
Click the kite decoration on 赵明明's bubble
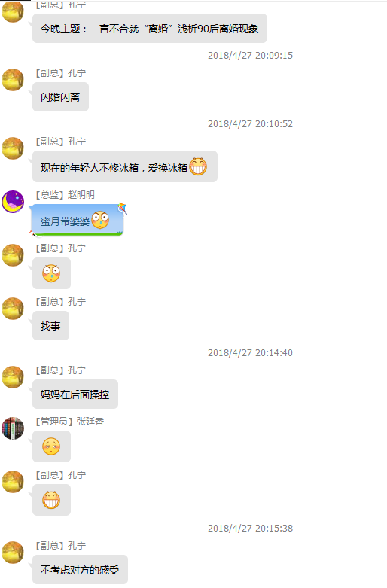coord(122,207)
